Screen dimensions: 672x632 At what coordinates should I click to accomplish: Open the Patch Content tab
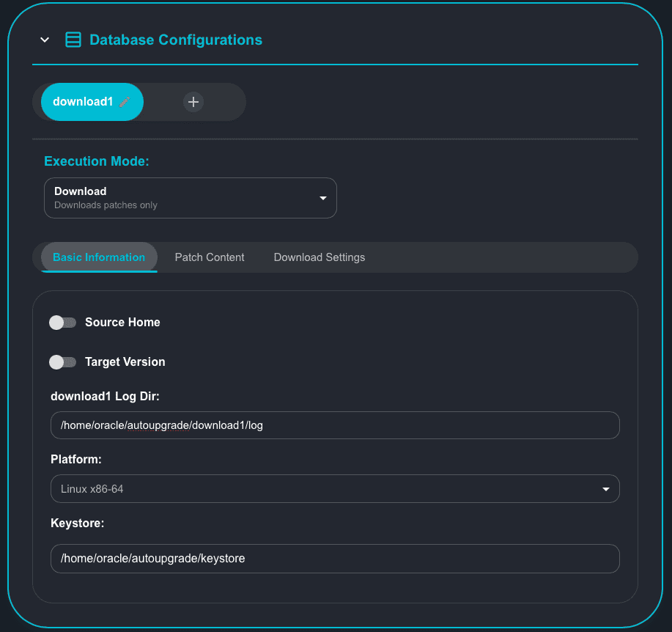pos(210,257)
